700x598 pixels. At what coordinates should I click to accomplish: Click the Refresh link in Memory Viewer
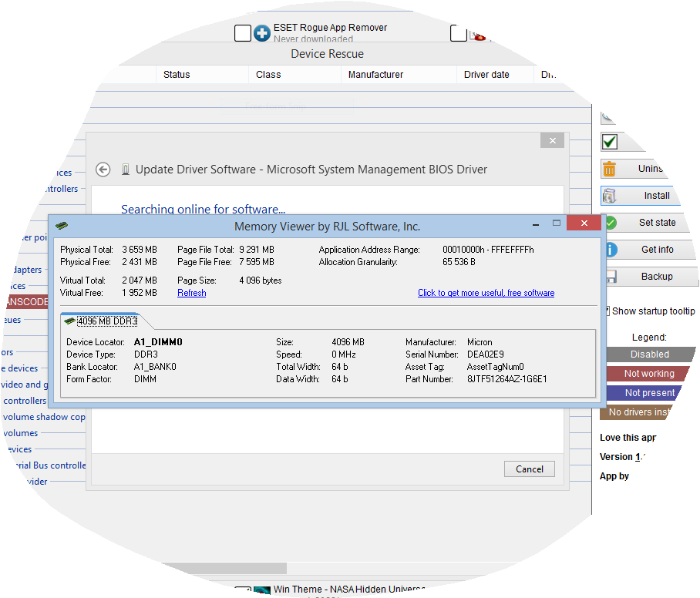point(191,293)
